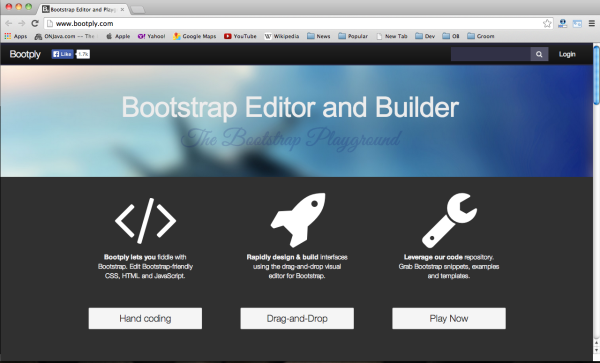Screen dimensions: 600x363
Task: Open the New Tab bookmark
Action: 392,36
